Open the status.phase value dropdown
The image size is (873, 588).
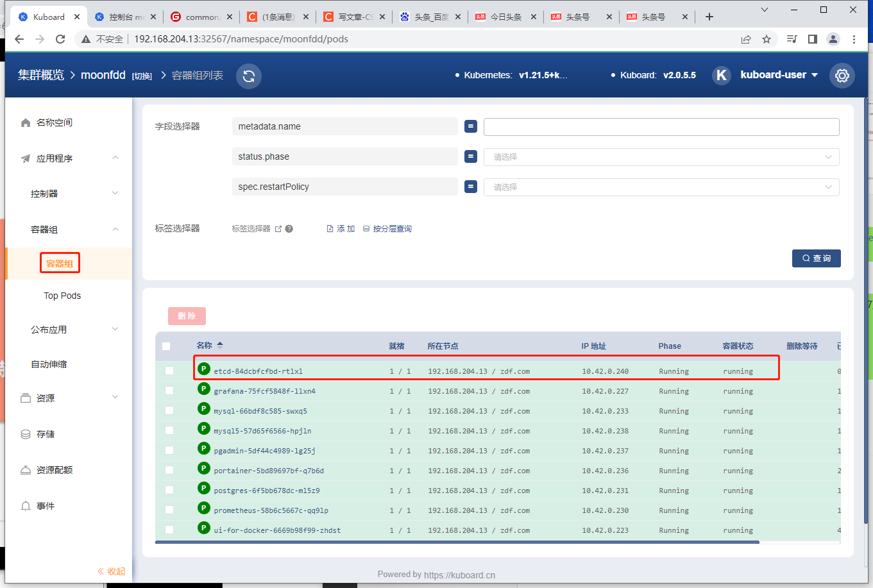(661, 157)
